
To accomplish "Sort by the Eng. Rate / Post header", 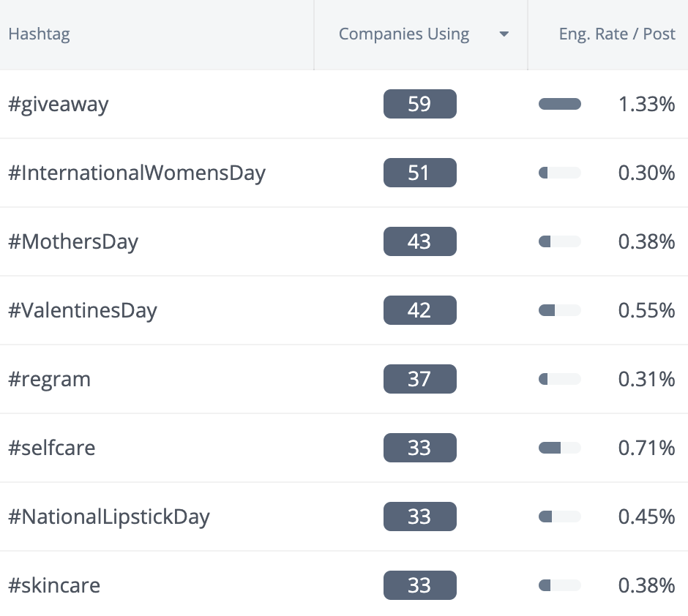I will click(x=617, y=34).
